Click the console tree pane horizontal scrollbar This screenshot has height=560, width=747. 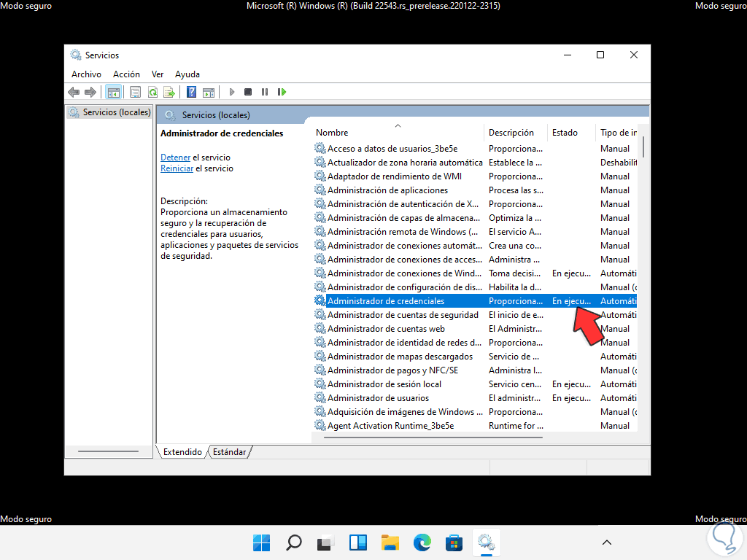(x=108, y=451)
